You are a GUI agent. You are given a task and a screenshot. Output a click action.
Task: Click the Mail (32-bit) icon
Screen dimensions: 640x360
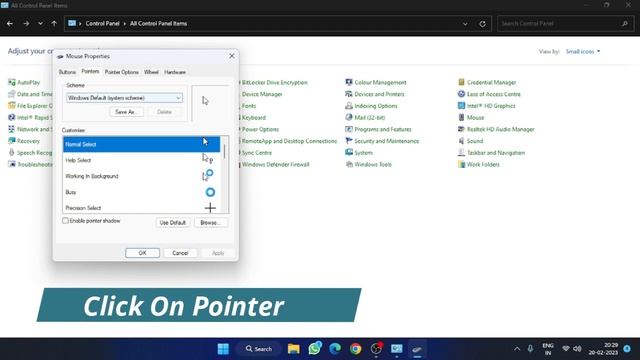[x=349, y=118]
